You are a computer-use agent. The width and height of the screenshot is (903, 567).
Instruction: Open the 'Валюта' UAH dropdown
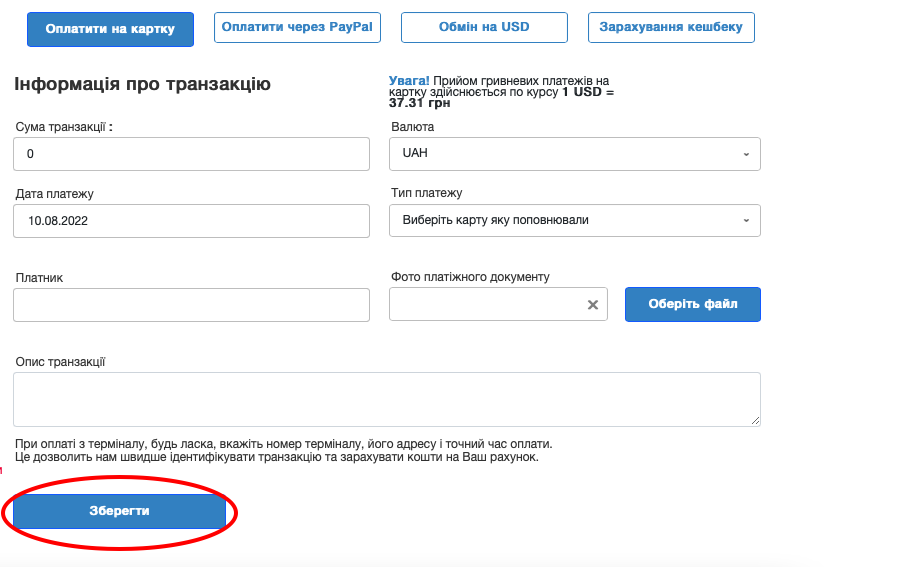[x=575, y=154]
